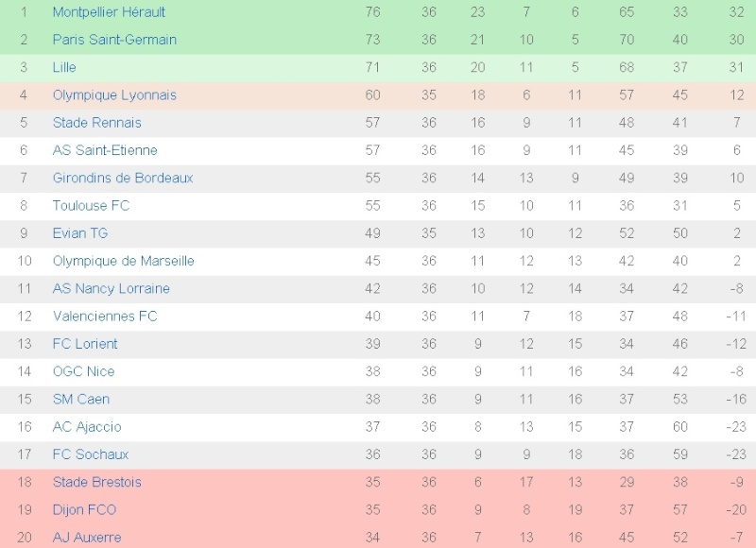Open the AS Saint-Etienne link
The image size is (756, 548).
[105, 150]
